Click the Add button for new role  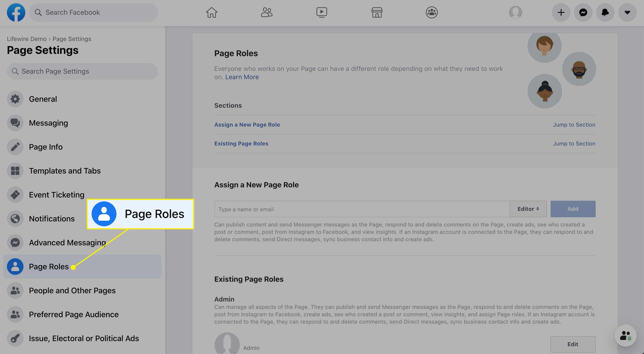[x=573, y=209]
